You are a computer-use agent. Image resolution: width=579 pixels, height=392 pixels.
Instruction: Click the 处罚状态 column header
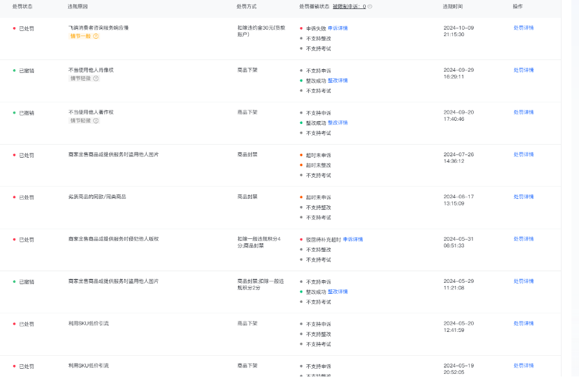pyautogui.click(x=23, y=6)
